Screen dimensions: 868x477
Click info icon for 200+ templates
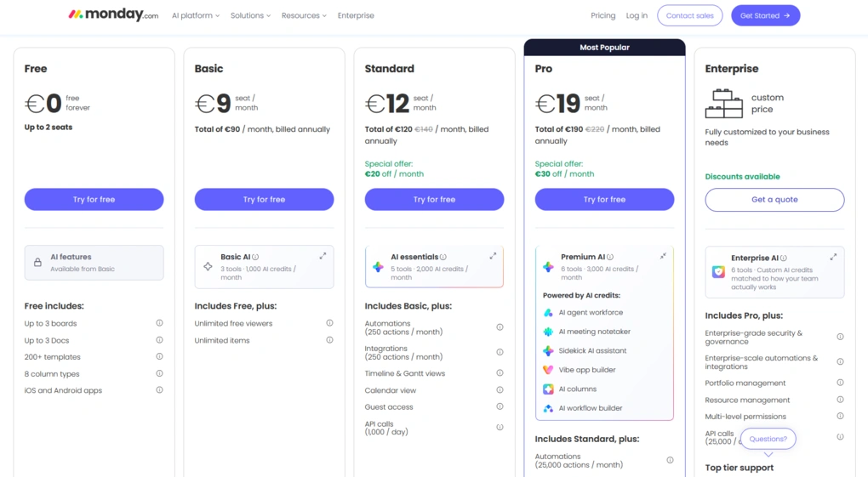159,356
